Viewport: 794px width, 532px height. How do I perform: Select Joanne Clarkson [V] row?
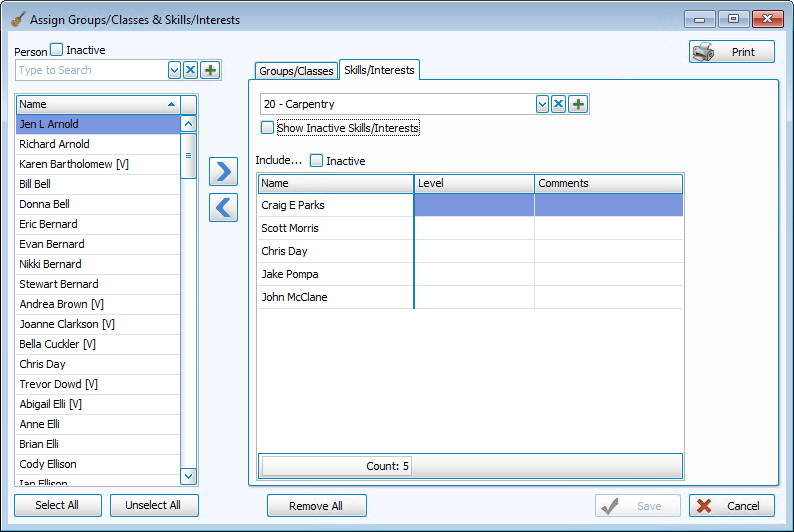pos(98,324)
